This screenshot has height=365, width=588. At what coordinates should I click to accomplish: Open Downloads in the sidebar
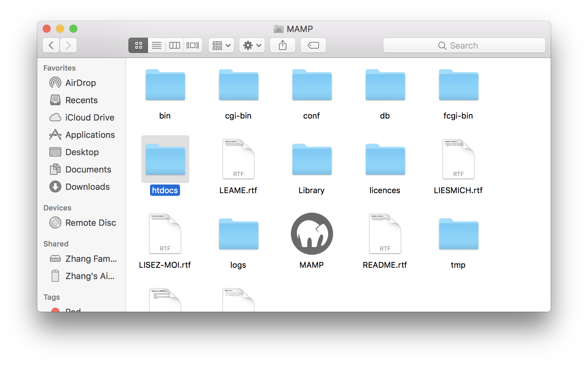click(87, 187)
